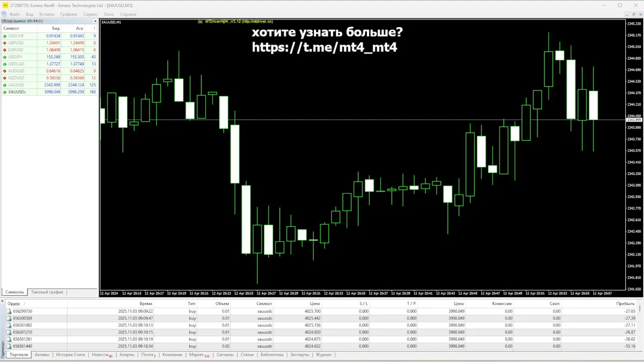The image size is (644, 362).
Task: Click the order icon for 656301210
Action: pos(9,332)
